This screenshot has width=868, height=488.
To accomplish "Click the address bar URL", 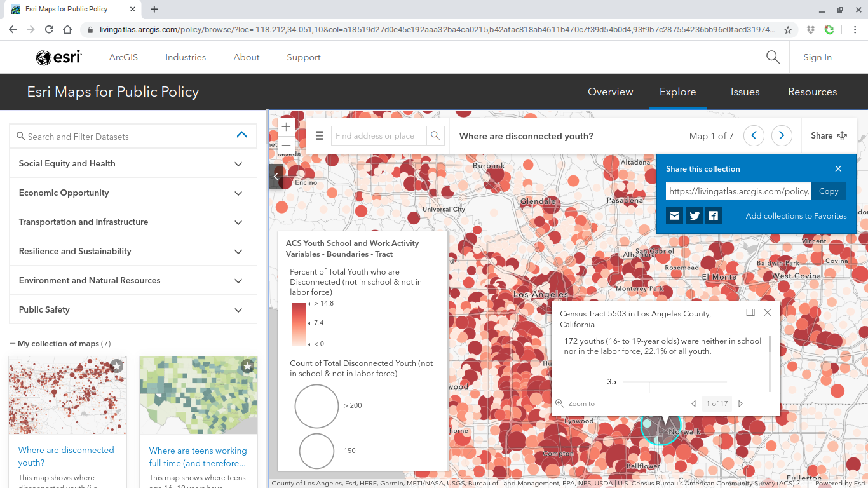I will (x=437, y=30).
